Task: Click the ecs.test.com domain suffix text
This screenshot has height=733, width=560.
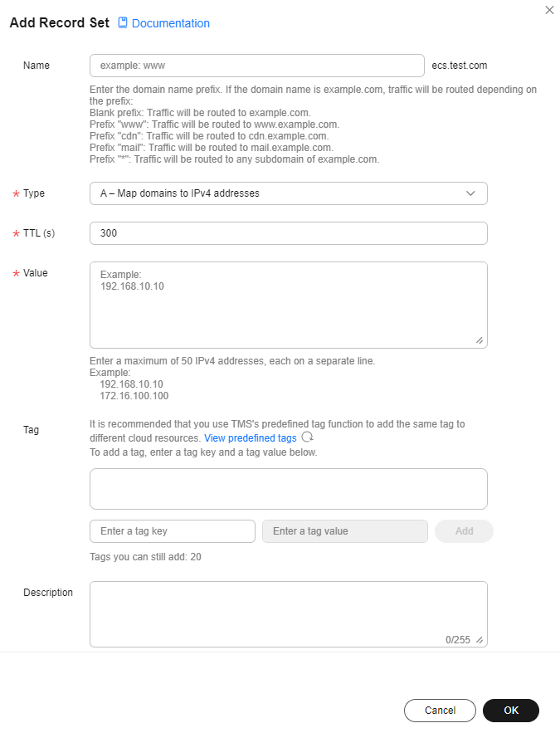Action: tap(459, 66)
